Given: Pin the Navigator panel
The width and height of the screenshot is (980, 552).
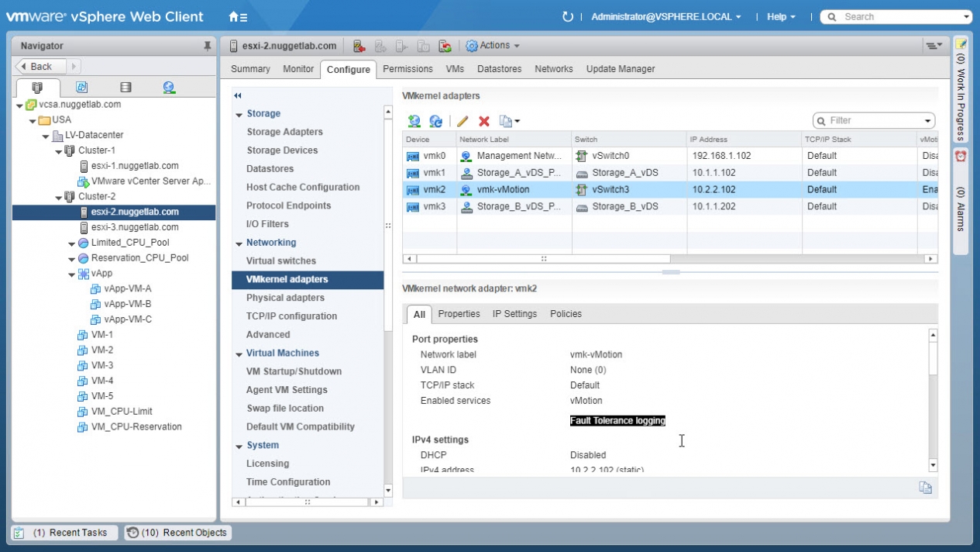Looking at the screenshot, I should tap(207, 47).
